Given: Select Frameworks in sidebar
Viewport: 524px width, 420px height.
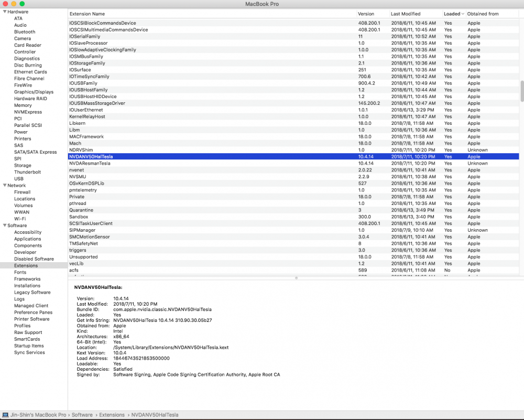Looking at the screenshot, I should (x=27, y=279).
